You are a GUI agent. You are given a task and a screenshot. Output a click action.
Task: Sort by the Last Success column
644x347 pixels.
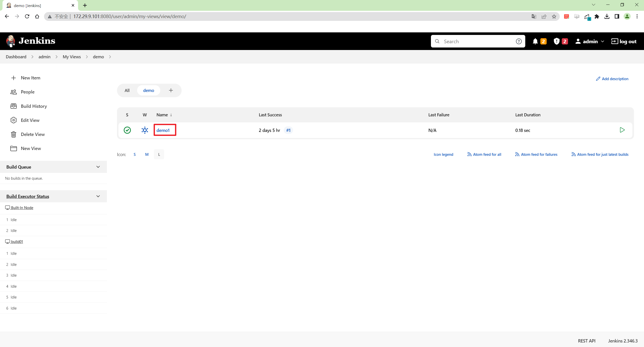[270, 115]
